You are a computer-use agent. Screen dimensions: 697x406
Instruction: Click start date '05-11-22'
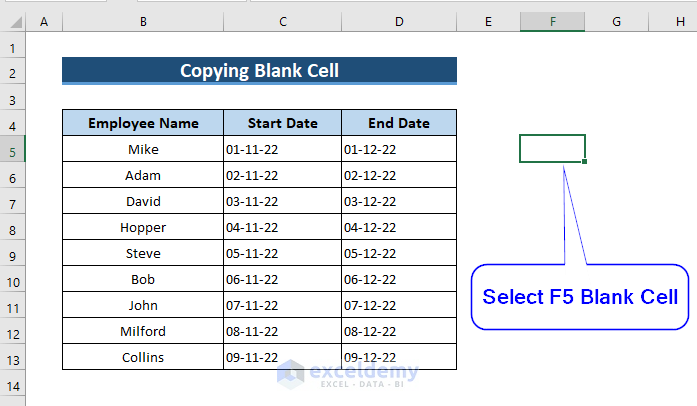click(282, 253)
